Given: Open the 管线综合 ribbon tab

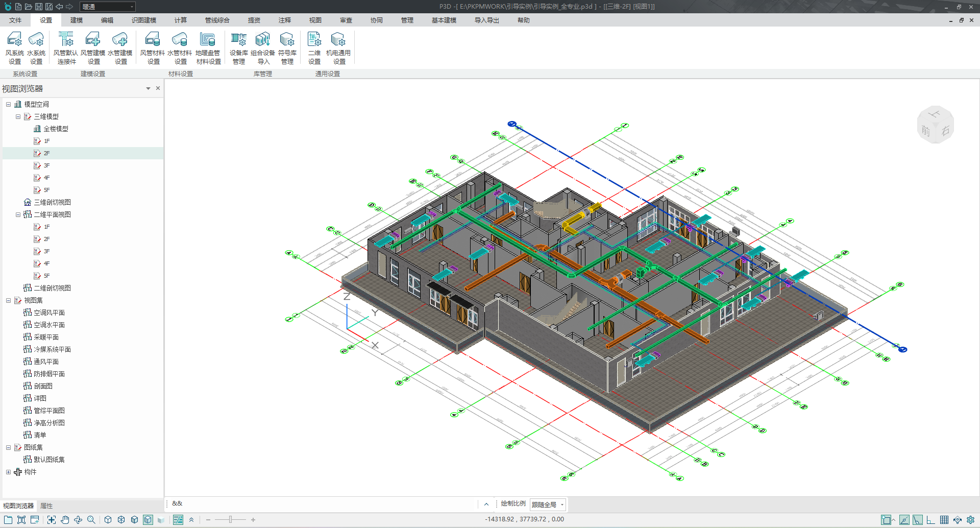Looking at the screenshot, I should pyautogui.click(x=217, y=20).
